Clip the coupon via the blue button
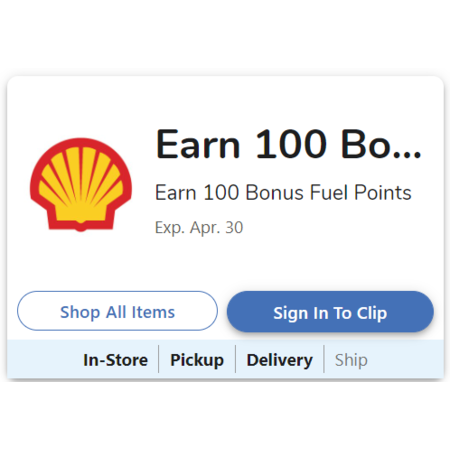The width and height of the screenshot is (450, 450). (x=330, y=312)
